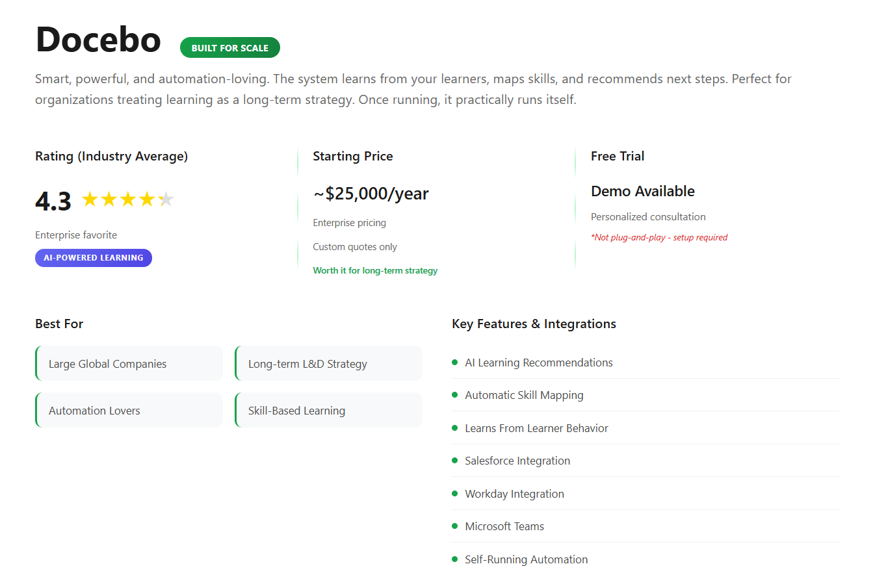Select the Large Global Companies card
The height and width of the screenshot is (588, 873).
tap(129, 363)
